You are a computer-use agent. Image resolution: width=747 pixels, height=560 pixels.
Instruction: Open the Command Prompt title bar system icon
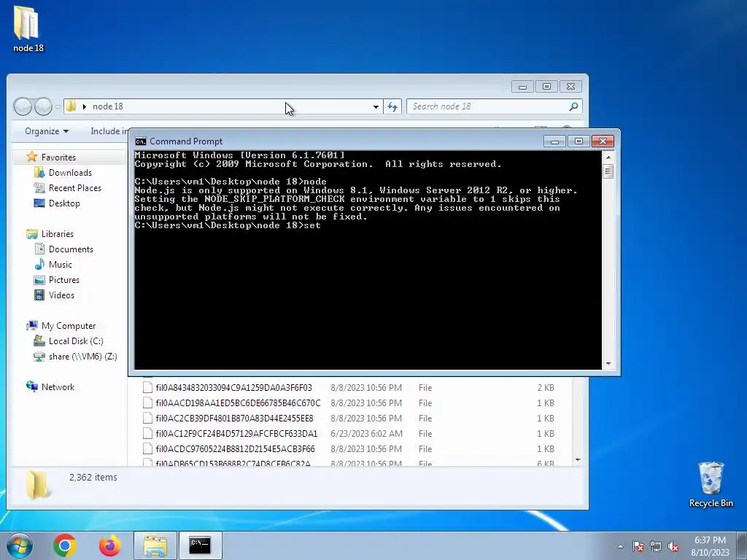coord(141,141)
